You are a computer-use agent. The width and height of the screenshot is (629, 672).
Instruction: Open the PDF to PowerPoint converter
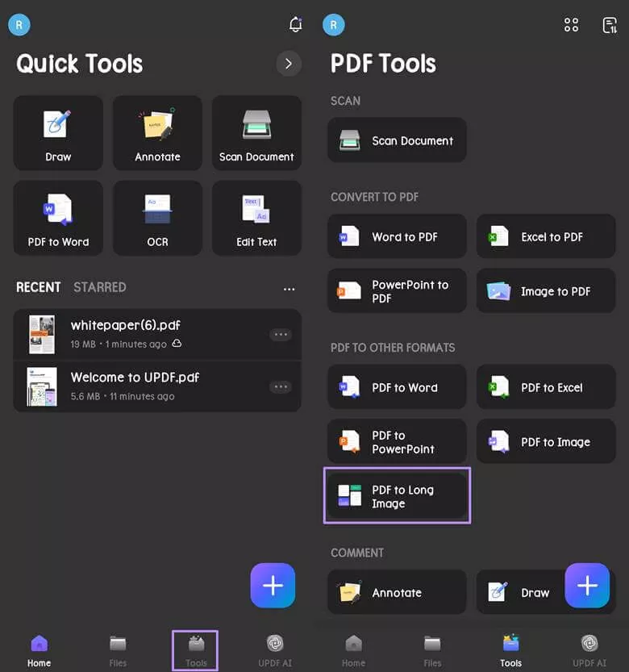click(x=397, y=442)
